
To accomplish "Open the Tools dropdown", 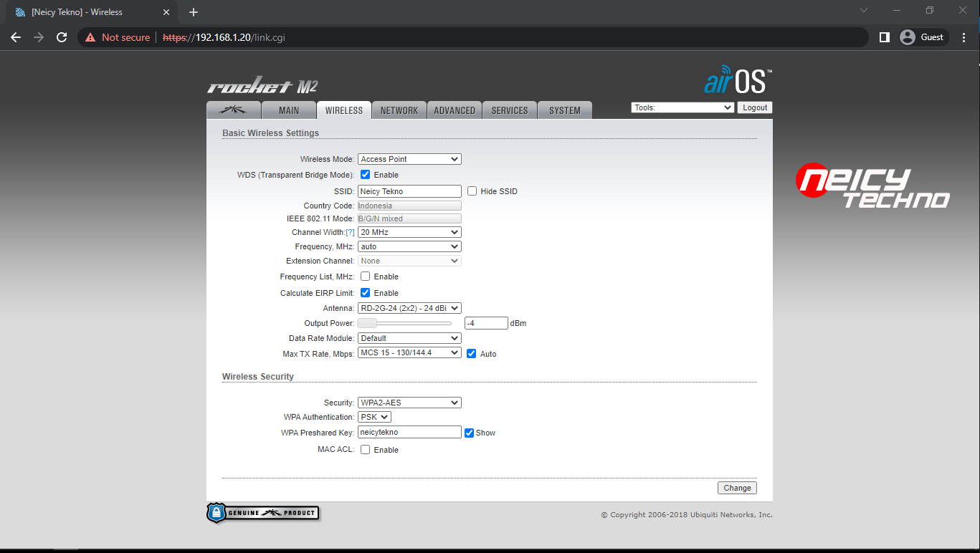I will point(682,107).
